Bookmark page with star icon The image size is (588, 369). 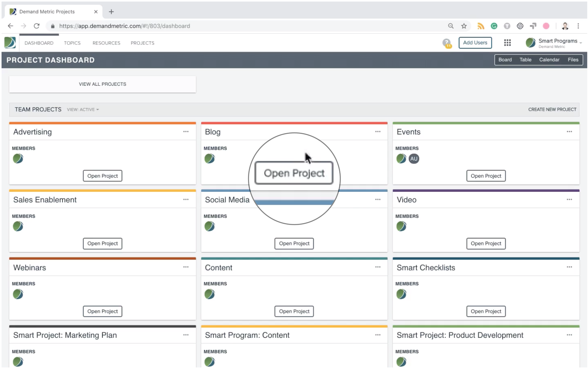(464, 26)
